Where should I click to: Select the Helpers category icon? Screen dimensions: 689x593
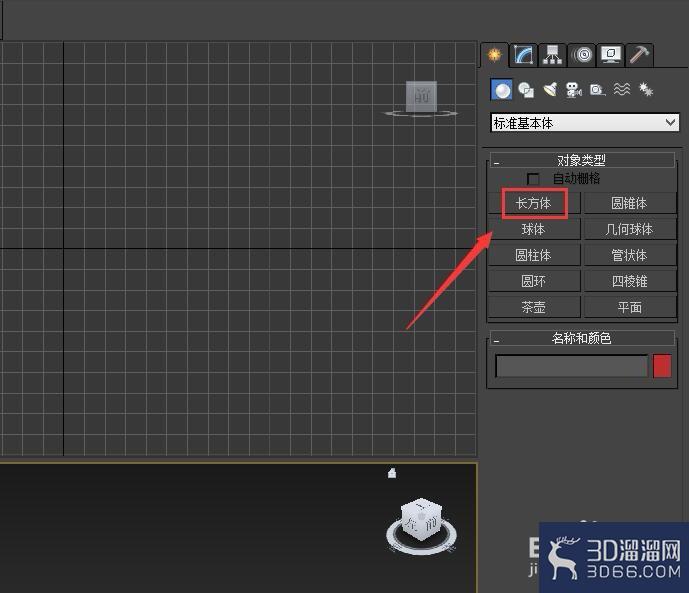coord(598,90)
